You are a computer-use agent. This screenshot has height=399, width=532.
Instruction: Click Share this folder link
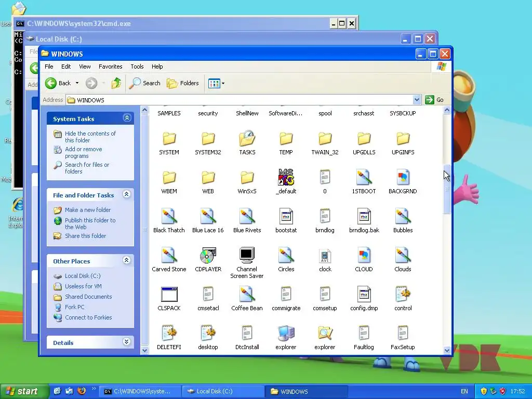click(x=85, y=236)
